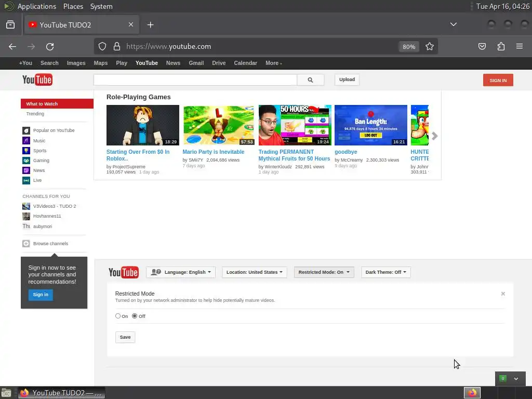
Task: Open the Dark Theme: Off dropdown
Action: 386,272
